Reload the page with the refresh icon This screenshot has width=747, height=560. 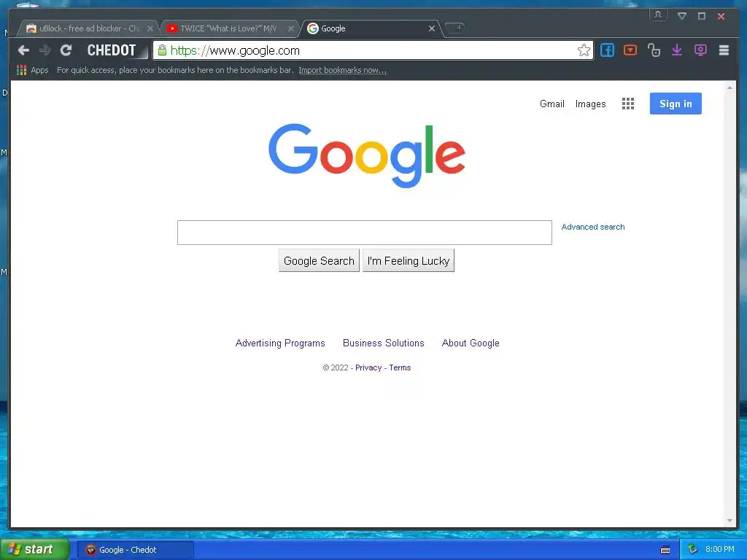tap(66, 50)
